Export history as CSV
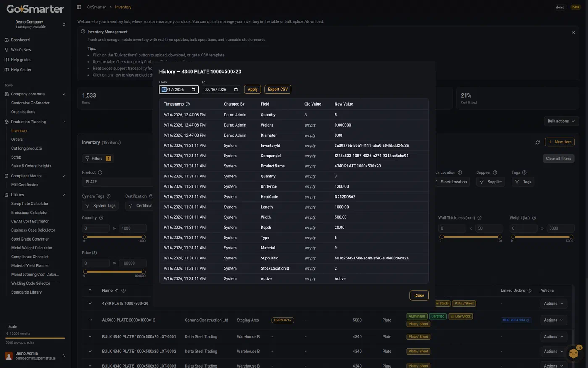The height and width of the screenshot is (368, 588). (278, 90)
